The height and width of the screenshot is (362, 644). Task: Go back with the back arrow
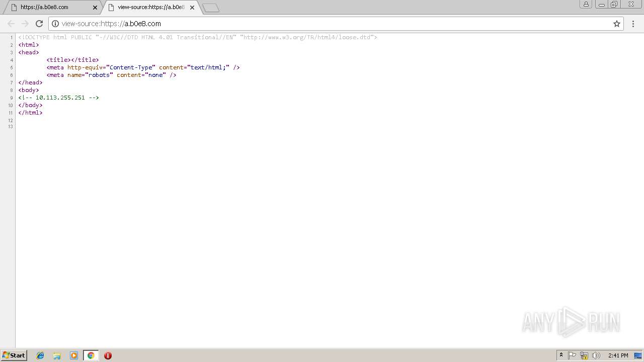click(x=11, y=24)
